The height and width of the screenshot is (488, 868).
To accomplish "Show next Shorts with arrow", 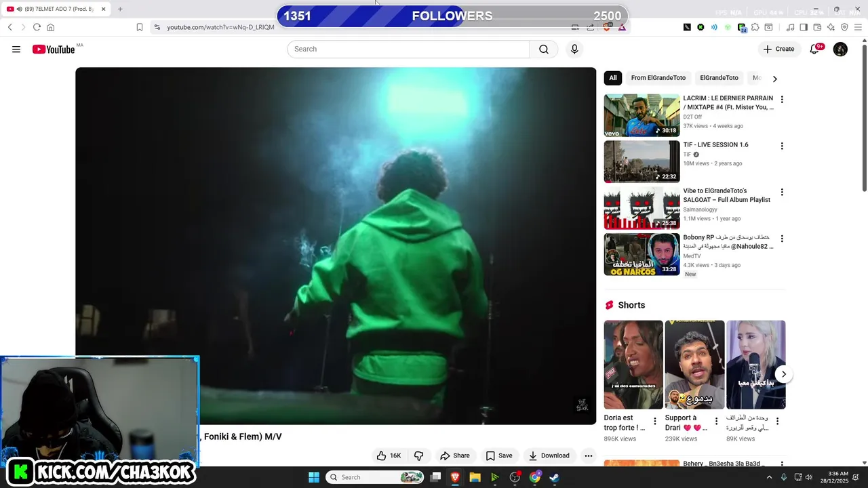I will 783,374.
